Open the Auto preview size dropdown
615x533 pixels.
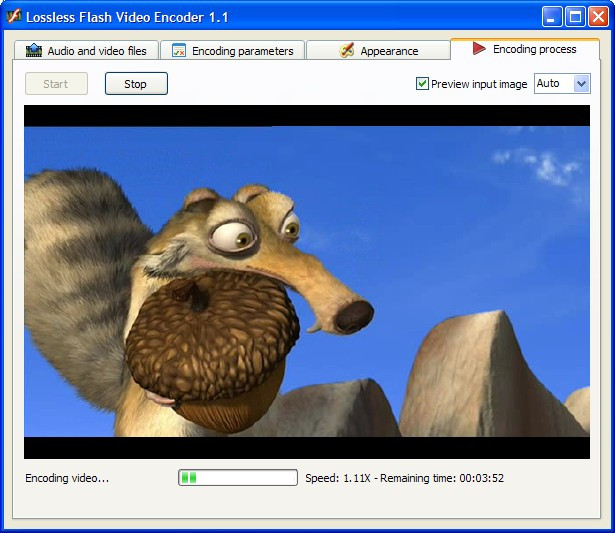click(562, 84)
